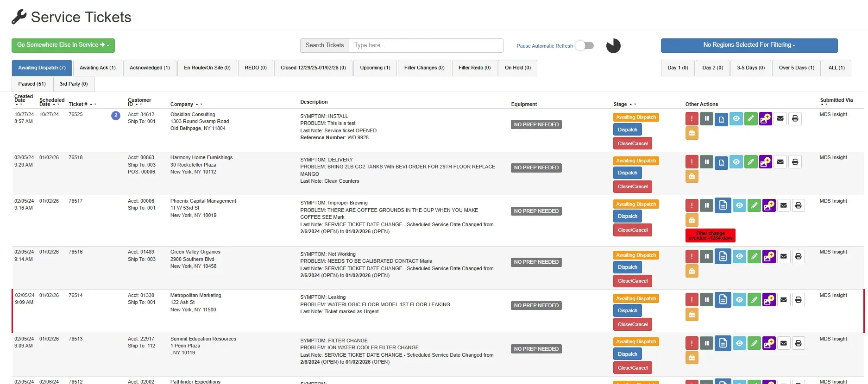Open document icon on Harmony Home Furnishings ticket
The width and height of the screenshot is (868, 384).
[721, 162]
